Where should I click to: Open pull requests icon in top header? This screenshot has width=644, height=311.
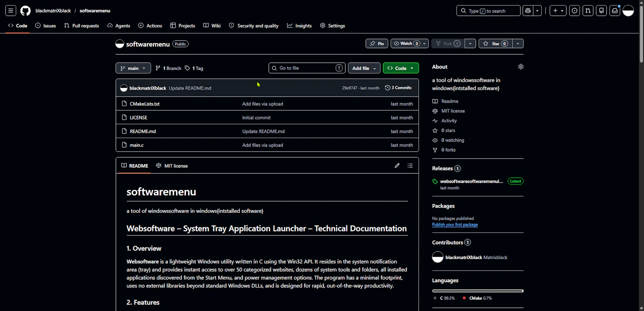pyautogui.click(x=588, y=11)
